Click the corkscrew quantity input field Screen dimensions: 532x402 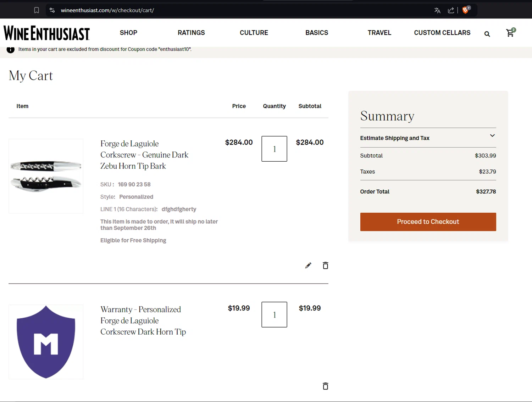pyautogui.click(x=274, y=149)
